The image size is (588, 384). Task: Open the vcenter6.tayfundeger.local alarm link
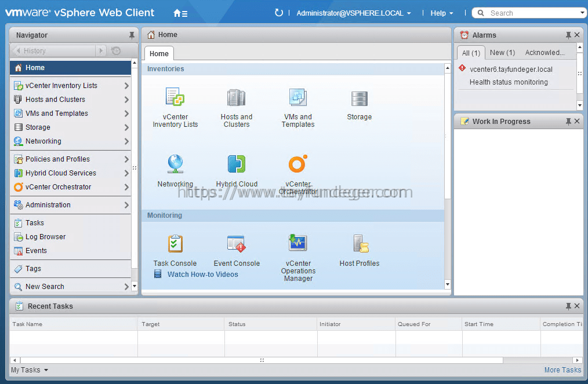pos(511,70)
